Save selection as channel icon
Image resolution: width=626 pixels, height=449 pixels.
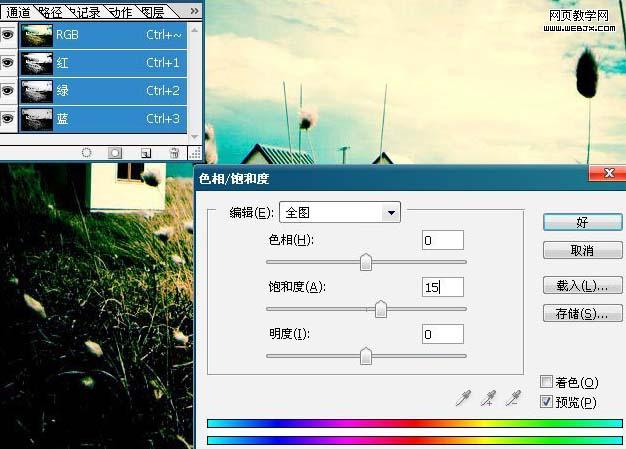point(115,153)
